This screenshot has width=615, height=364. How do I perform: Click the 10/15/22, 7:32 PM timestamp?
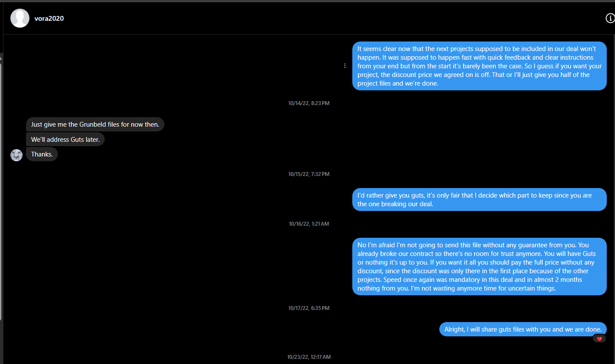pyautogui.click(x=309, y=174)
